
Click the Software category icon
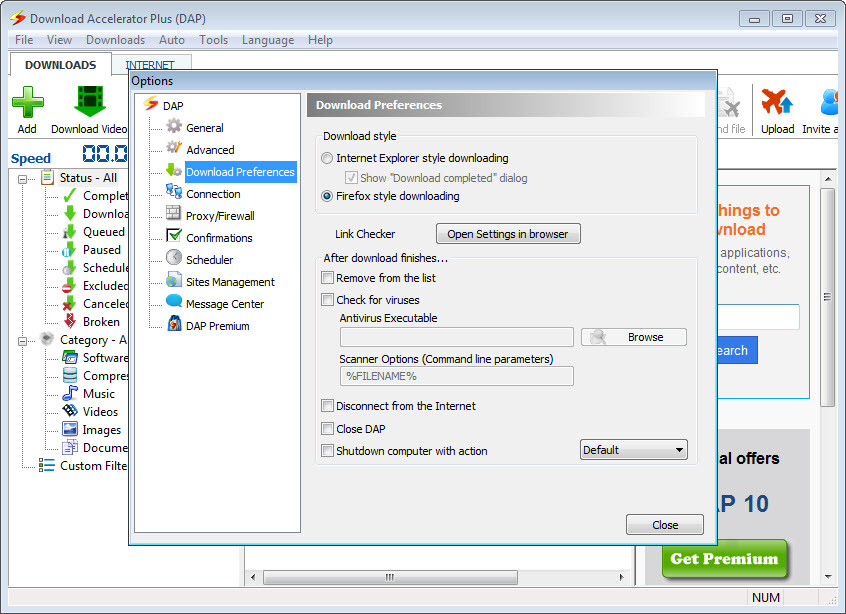pyautogui.click(x=70, y=357)
